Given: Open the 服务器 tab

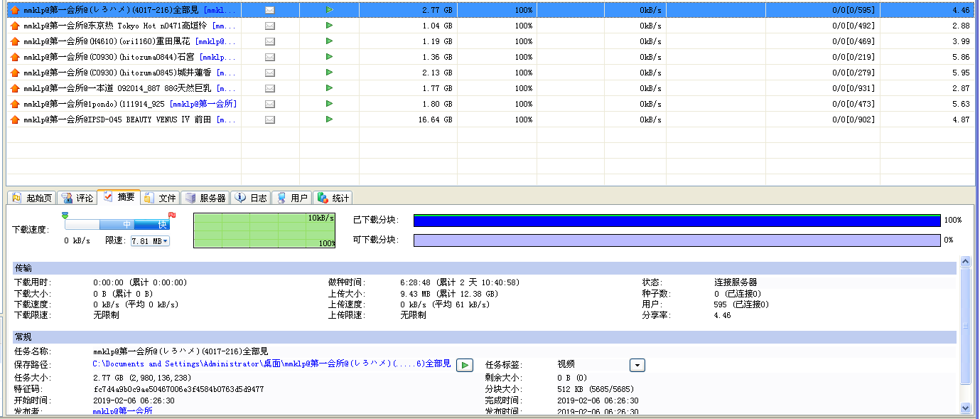Looking at the screenshot, I should [205, 198].
